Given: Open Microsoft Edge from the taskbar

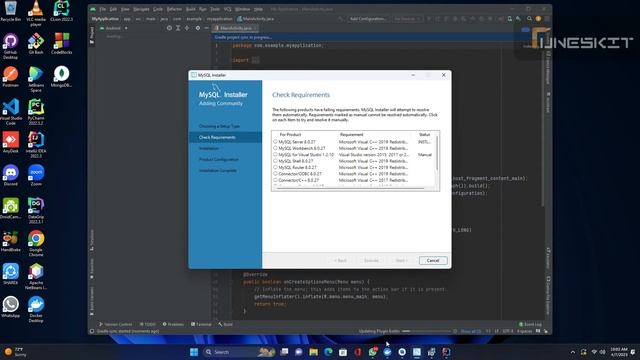Looking at the screenshot, I should 328,352.
